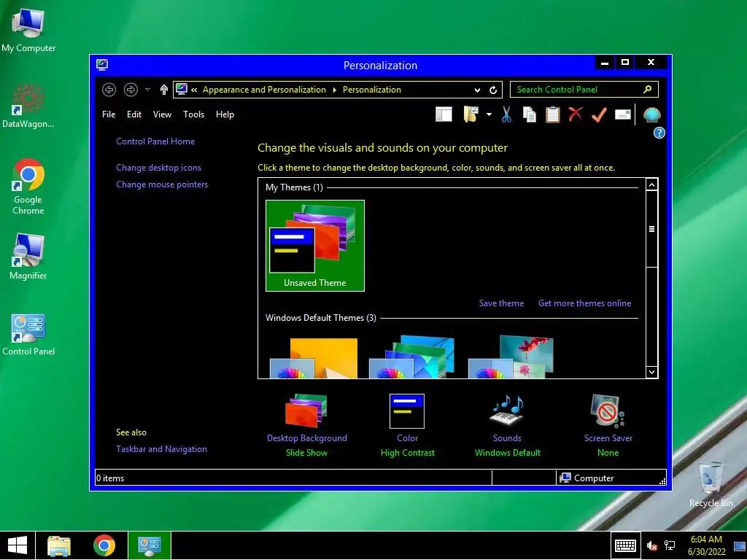747x560 pixels.
Task: Click the Personalization window title icon
Action: [x=102, y=65]
